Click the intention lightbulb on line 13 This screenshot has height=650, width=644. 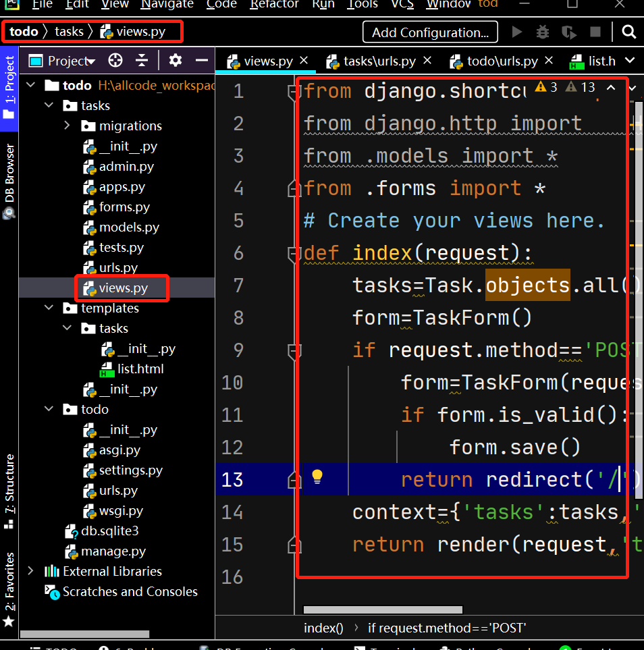317,477
